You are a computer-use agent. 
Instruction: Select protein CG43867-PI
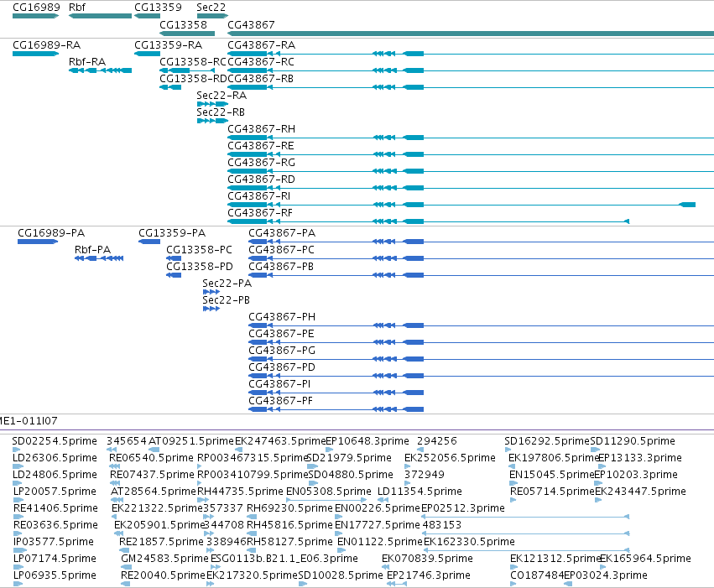[280, 384]
